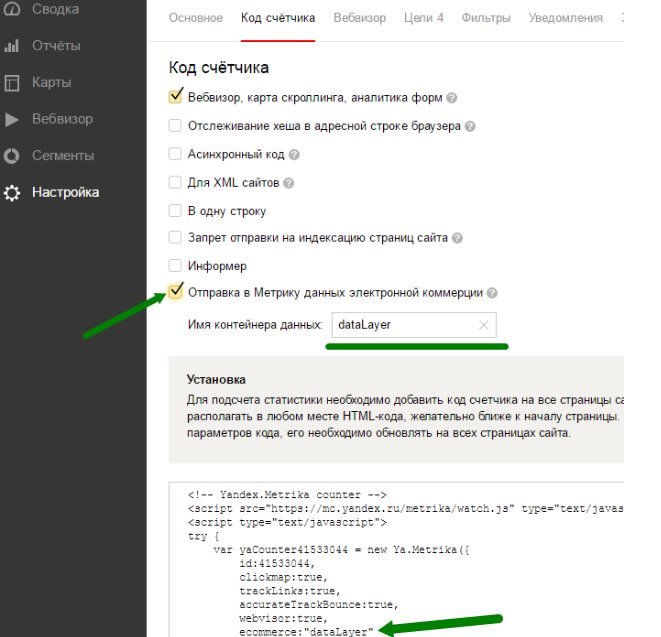Open Отчёты in the sidebar
The image size is (661, 637).
click(x=56, y=46)
